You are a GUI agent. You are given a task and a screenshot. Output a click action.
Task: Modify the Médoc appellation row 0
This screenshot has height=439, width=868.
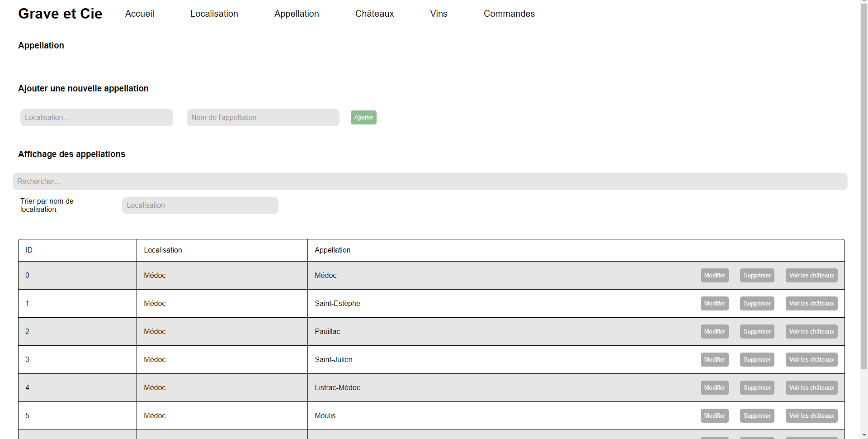click(714, 276)
